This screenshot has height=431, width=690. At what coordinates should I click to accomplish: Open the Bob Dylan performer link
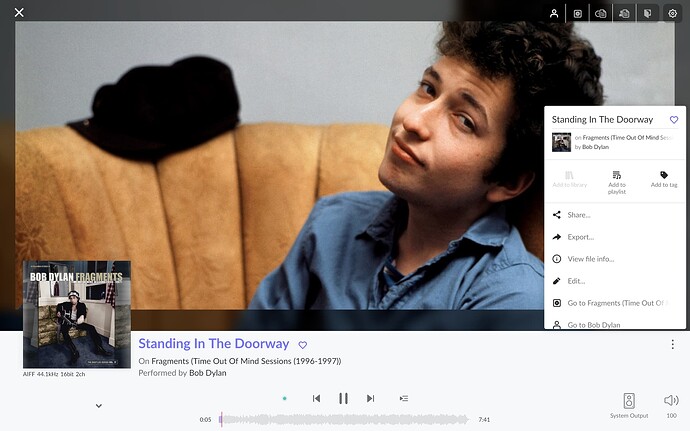[207, 373]
